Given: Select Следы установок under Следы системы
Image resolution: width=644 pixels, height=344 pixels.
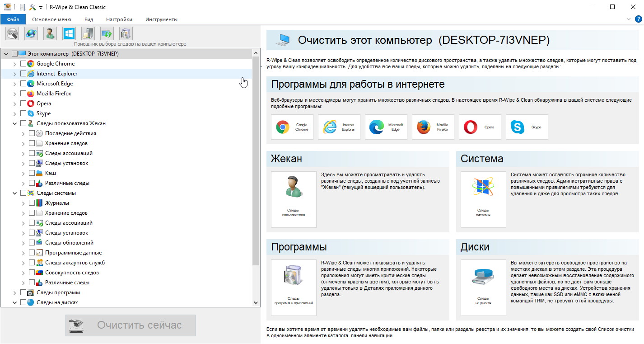Looking at the screenshot, I should tap(66, 233).
